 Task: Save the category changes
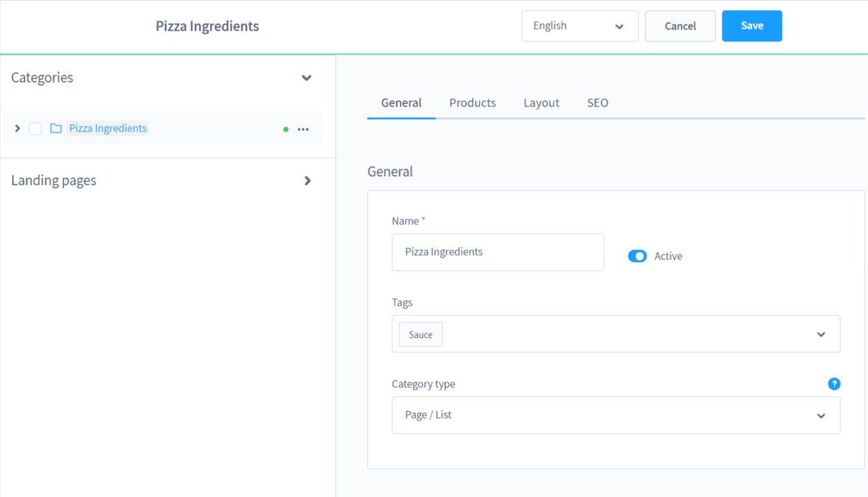pos(751,26)
